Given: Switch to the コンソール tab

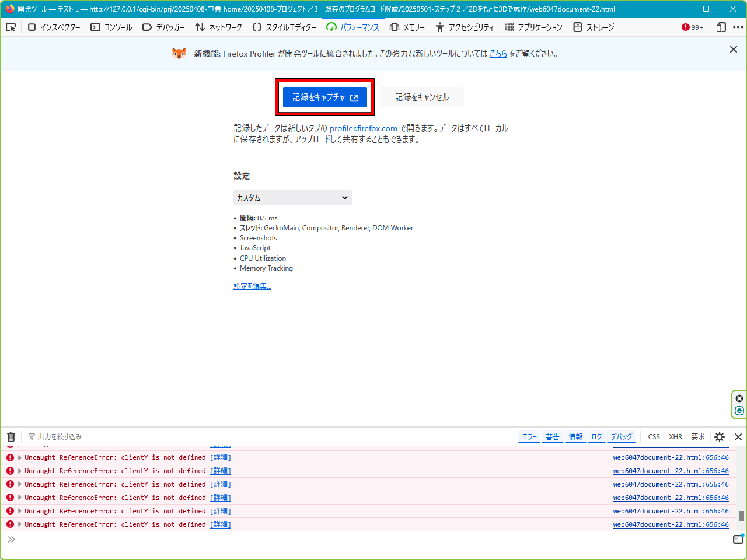Looking at the screenshot, I should [111, 27].
